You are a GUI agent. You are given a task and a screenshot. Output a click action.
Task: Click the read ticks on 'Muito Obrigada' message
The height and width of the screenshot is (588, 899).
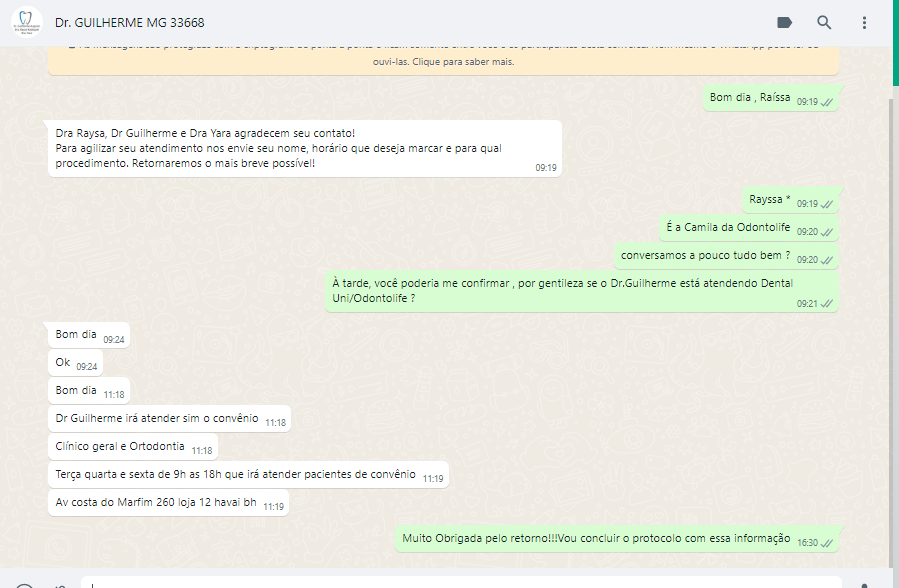827,543
